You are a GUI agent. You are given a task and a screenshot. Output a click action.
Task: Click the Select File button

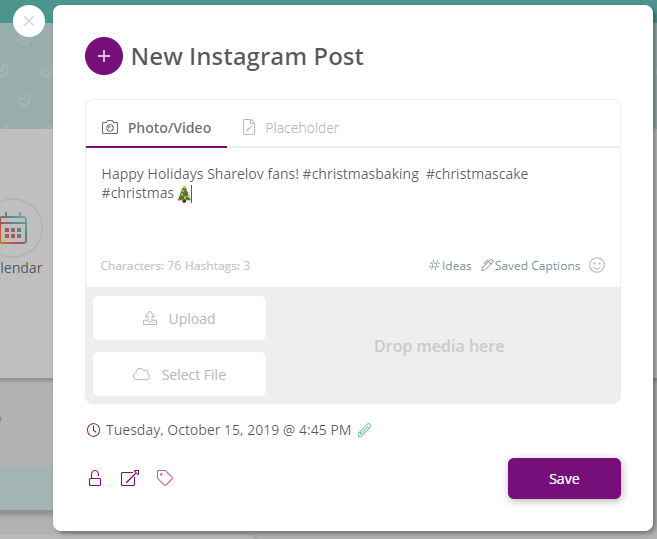click(x=179, y=374)
